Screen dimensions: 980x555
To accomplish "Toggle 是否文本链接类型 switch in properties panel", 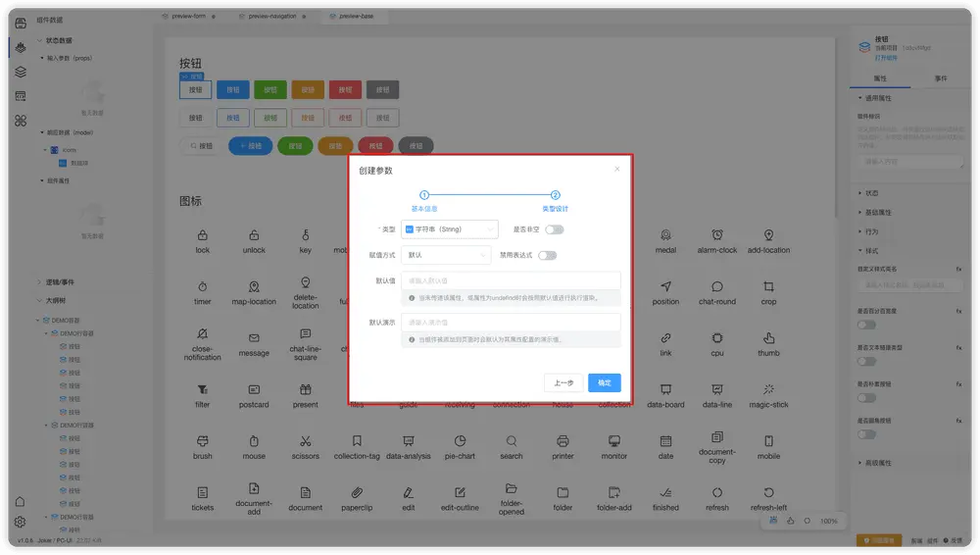I will (867, 362).
